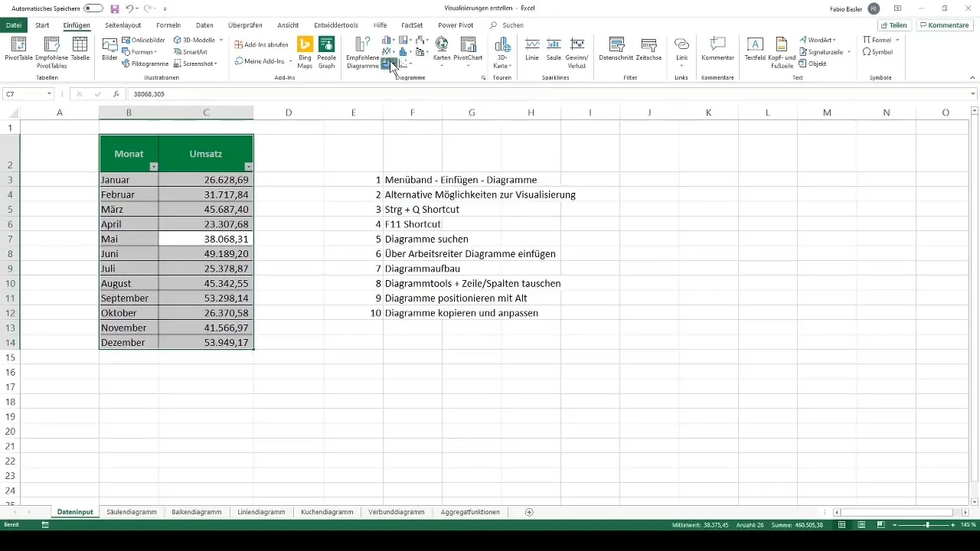Open the Kuchendiagramm sheet tab
This screenshot has height=551, width=980.
pyautogui.click(x=327, y=512)
